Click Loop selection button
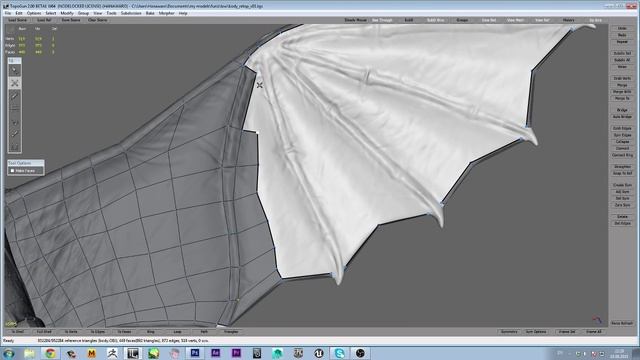The height and width of the screenshot is (360, 640). tap(178, 332)
